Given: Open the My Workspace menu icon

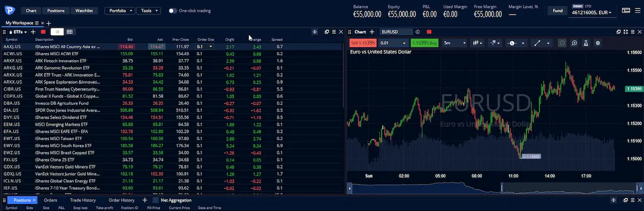Looking at the screenshot, I should [x=36, y=23].
